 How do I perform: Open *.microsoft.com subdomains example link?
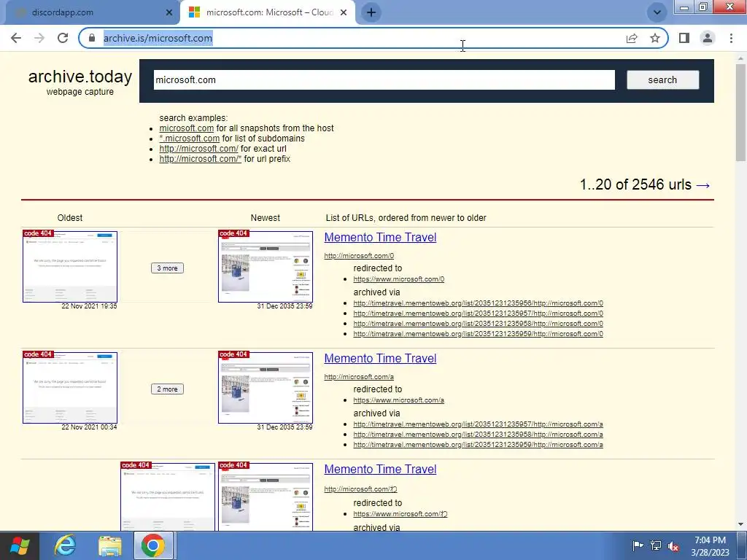[189, 139]
